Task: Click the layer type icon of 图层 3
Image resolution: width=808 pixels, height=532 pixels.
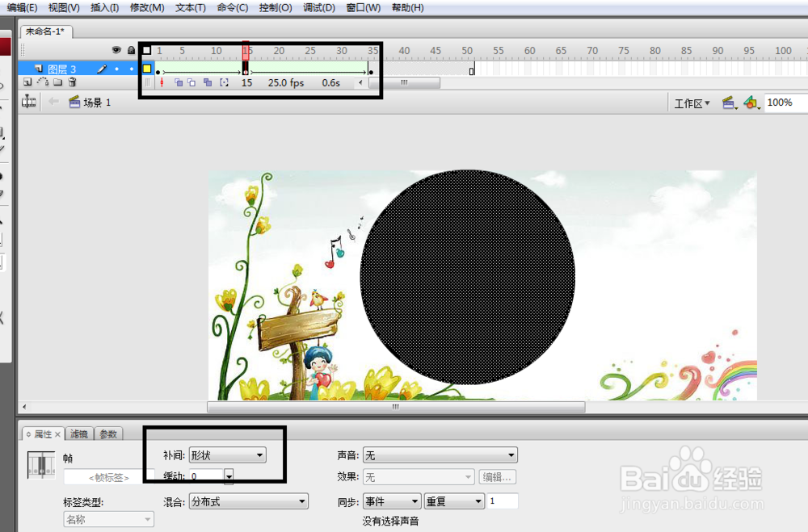Action: (x=38, y=69)
